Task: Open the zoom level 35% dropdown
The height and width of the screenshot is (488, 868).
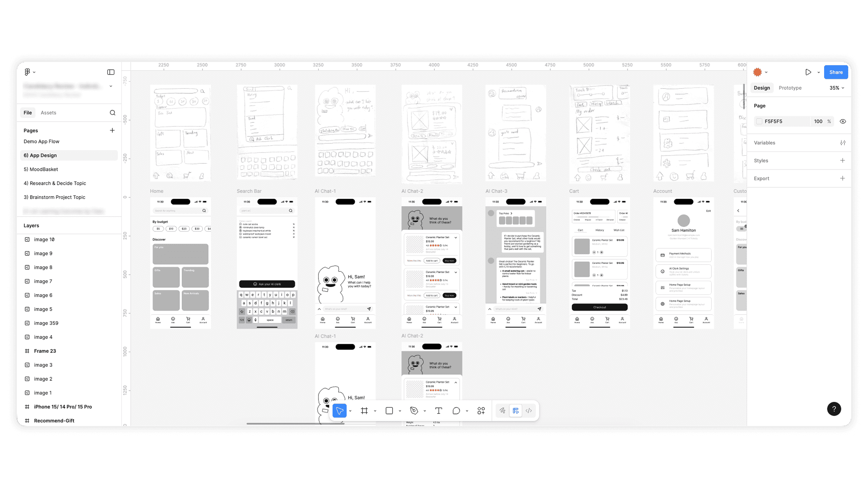Action: (x=837, y=88)
